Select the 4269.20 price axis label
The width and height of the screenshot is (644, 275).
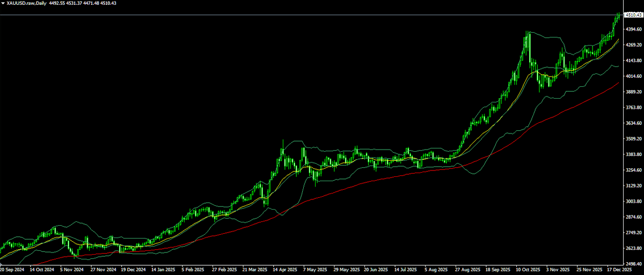[634, 45]
